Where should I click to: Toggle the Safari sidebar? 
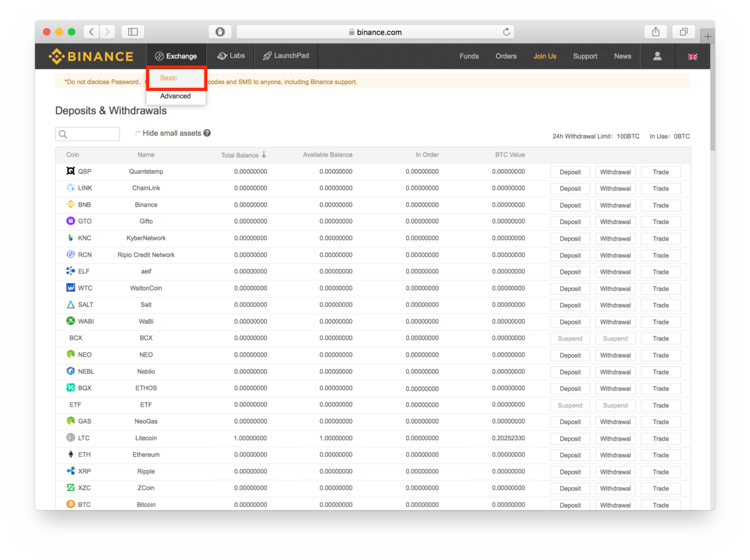click(x=133, y=32)
